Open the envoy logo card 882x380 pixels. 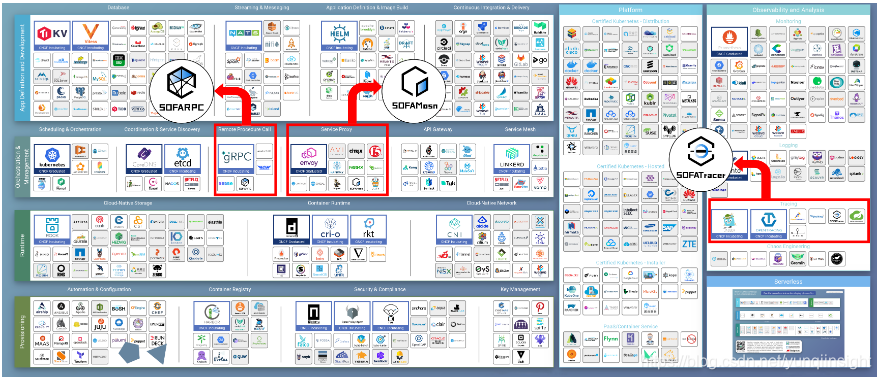[x=308, y=159]
